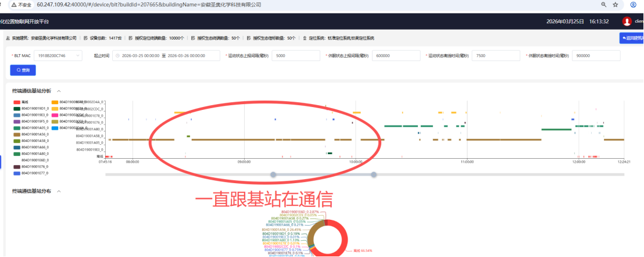The width and height of the screenshot is (644, 257).
Task: Click the 休眠状态离线时间 field showing 900000
Action: point(596,55)
